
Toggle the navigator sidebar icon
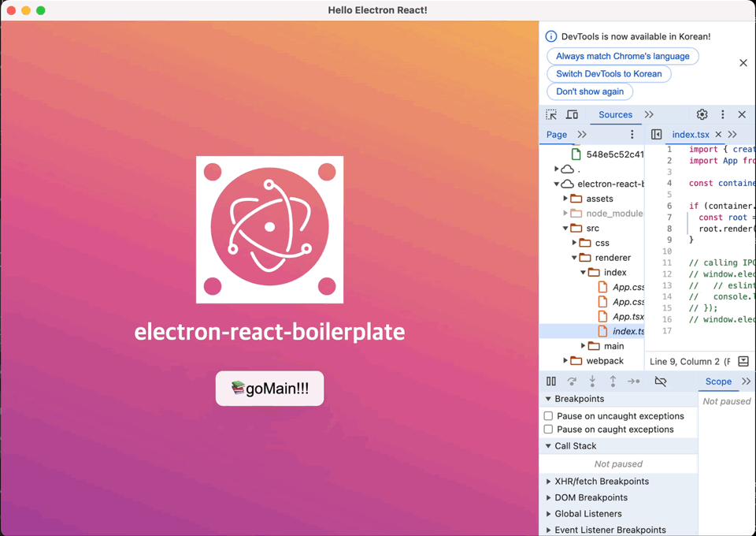(x=656, y=134)
